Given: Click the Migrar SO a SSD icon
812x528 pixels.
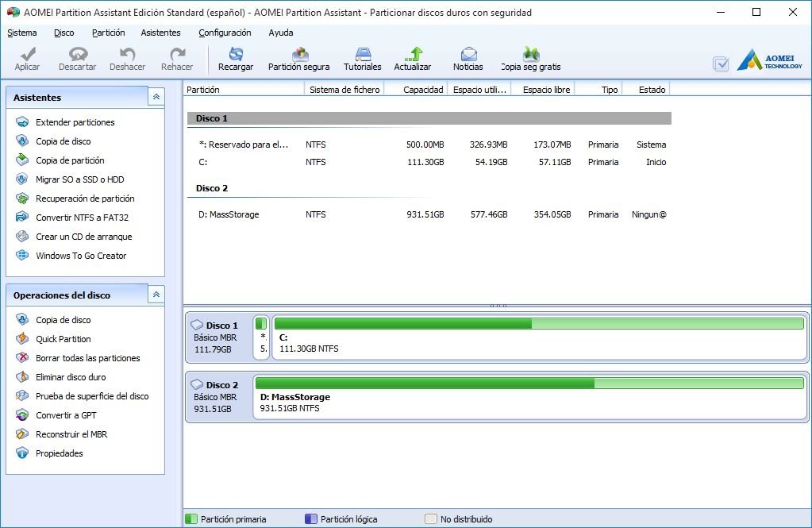Looking at the screenshot, I should [x=22, y=179].
